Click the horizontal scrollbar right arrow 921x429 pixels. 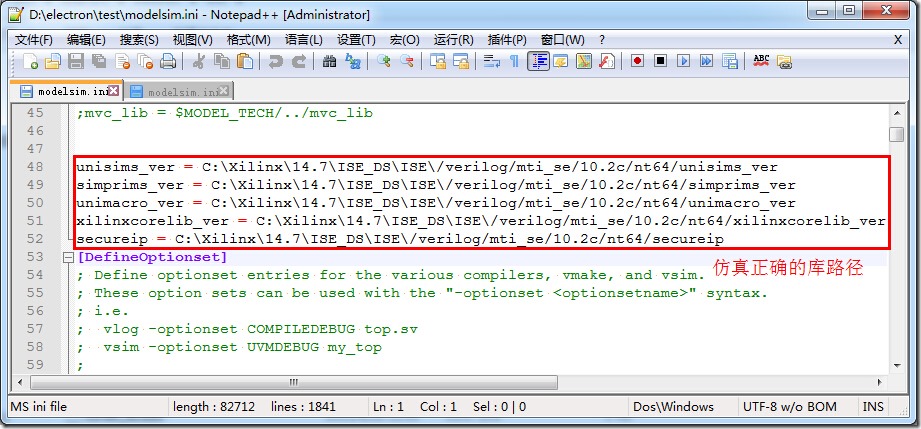pos(879,383)
